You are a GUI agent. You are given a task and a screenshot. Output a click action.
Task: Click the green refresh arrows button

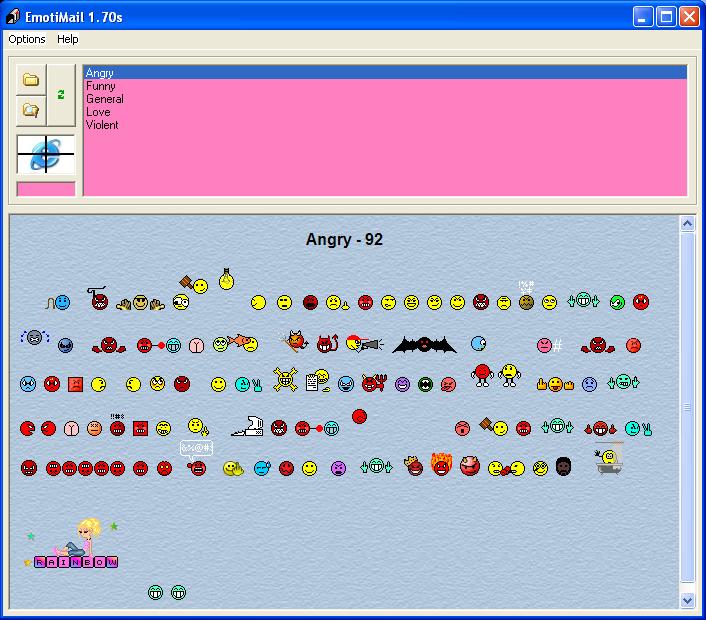(61, 95)
